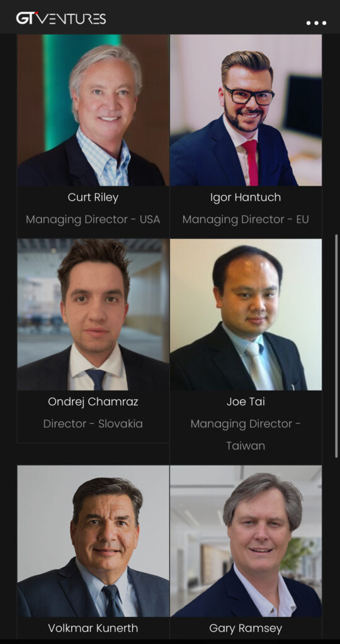Click the vertical page scrollbar thumb

(x=336, y=346)
